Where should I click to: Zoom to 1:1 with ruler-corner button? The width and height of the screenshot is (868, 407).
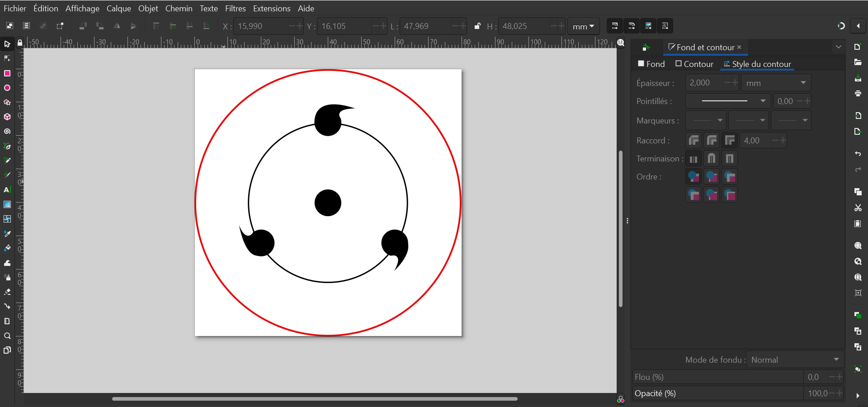(x=621, y=43)
